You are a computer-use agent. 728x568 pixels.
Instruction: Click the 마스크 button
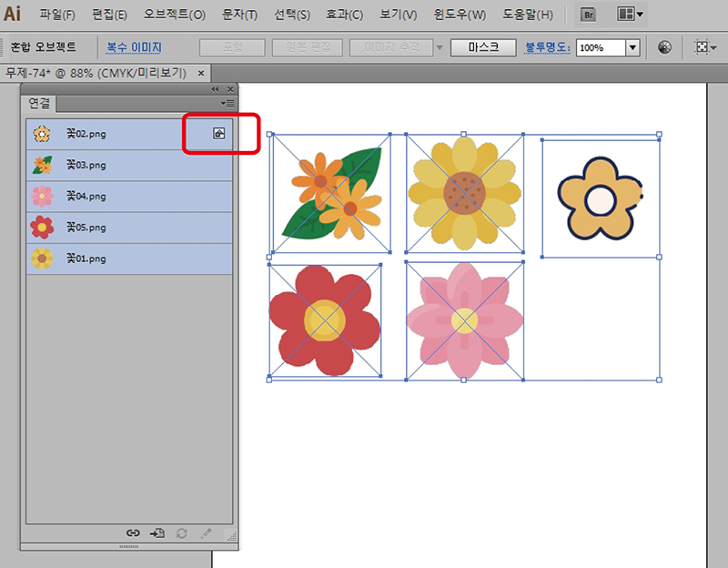click(x=483, y=47)
